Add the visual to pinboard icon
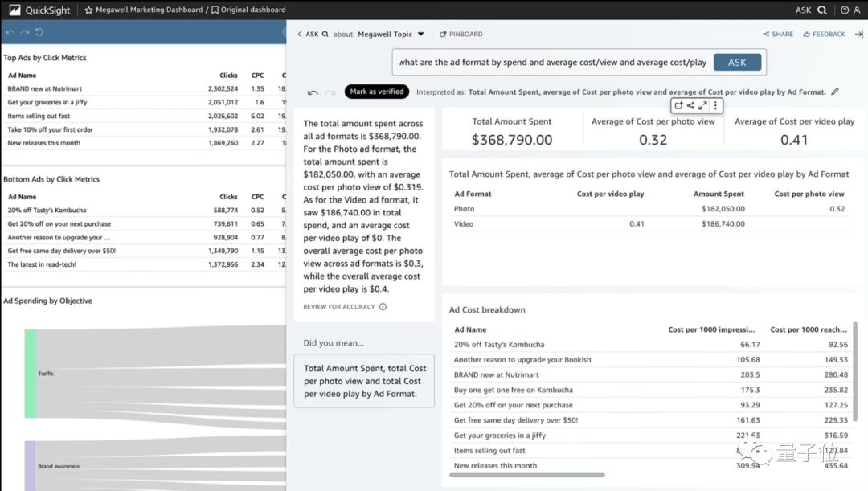 (x=678, y=105)
